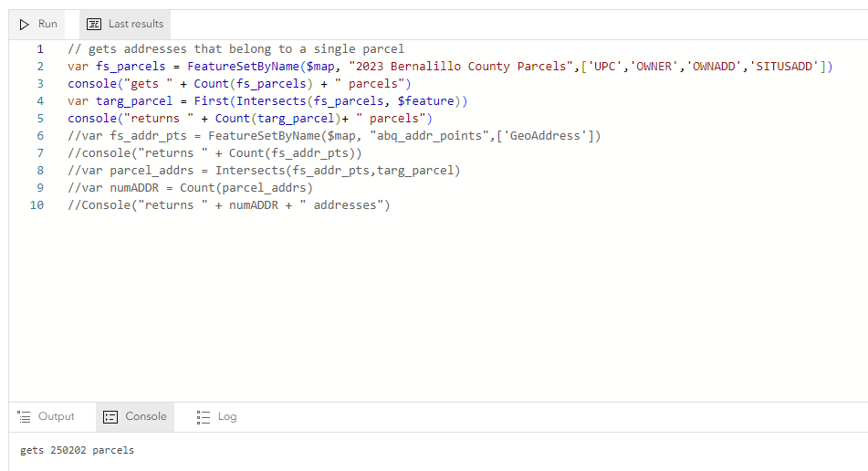Screen dimensions: 868x471
Task: Place cursor on the targ_parcel variable line
Action: [267, 101]
